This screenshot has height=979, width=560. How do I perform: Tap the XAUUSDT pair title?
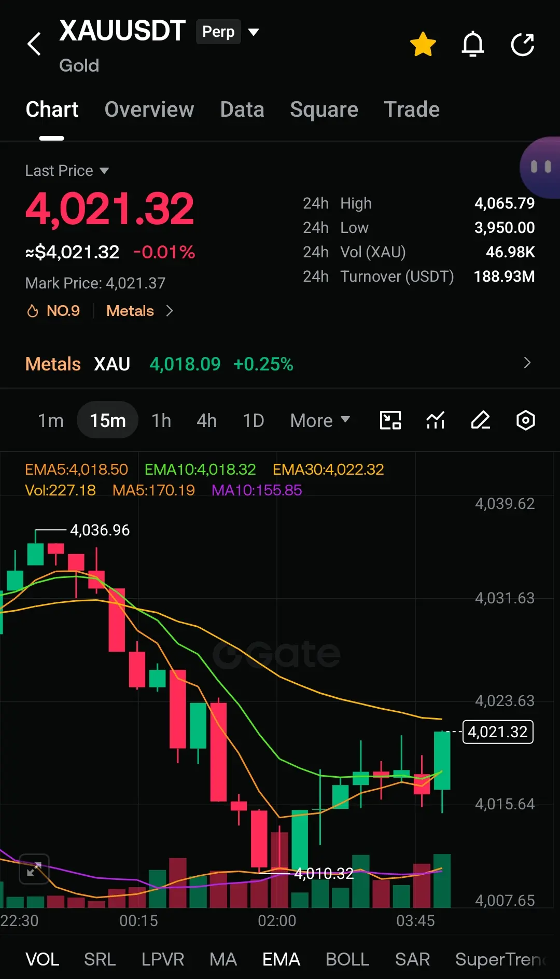pyautogui.click(x=122, y=31)
